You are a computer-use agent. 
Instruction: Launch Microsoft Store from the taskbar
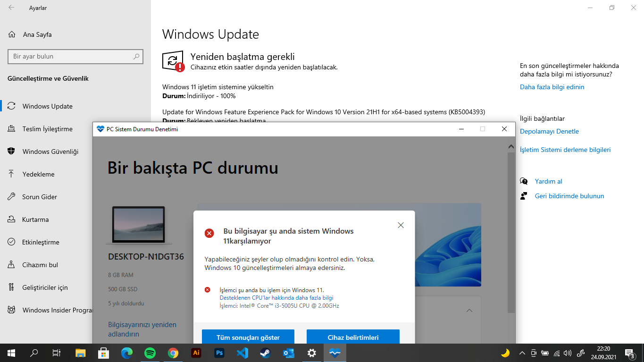[104, 353]
